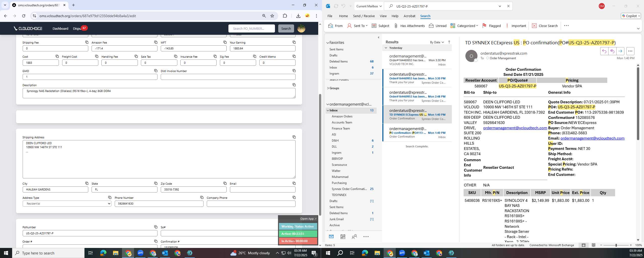644x258 pixels.
Task: Adjust the Outlook zoom slider
Action: pos(616,245)
